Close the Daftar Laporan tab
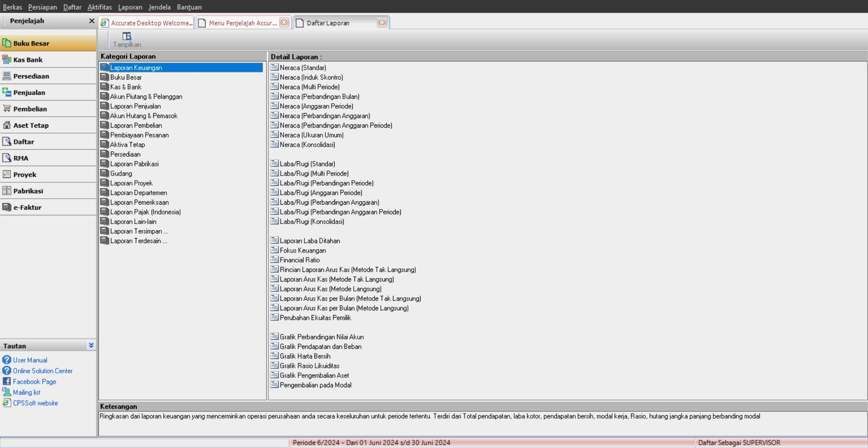This screenshot has width=868, height=448. pos(382,23)
